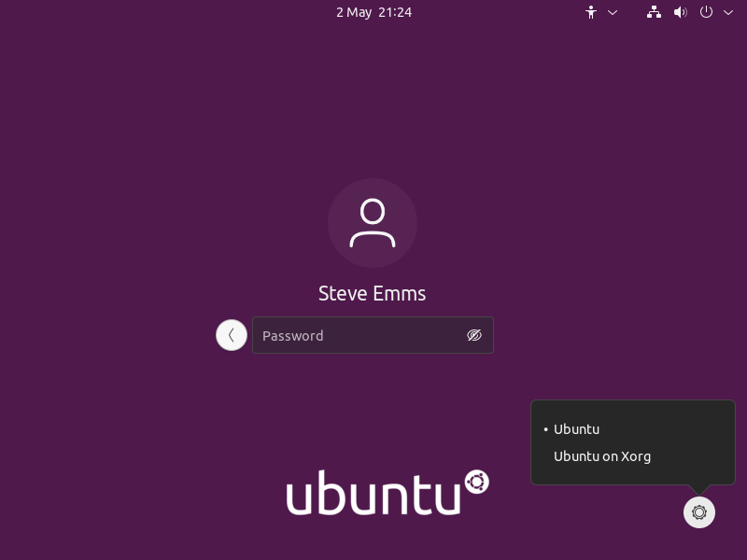Select Ubuntu on Xorg session
The width and height of the screenshot is (747, 560).
[x=633, y=456]
